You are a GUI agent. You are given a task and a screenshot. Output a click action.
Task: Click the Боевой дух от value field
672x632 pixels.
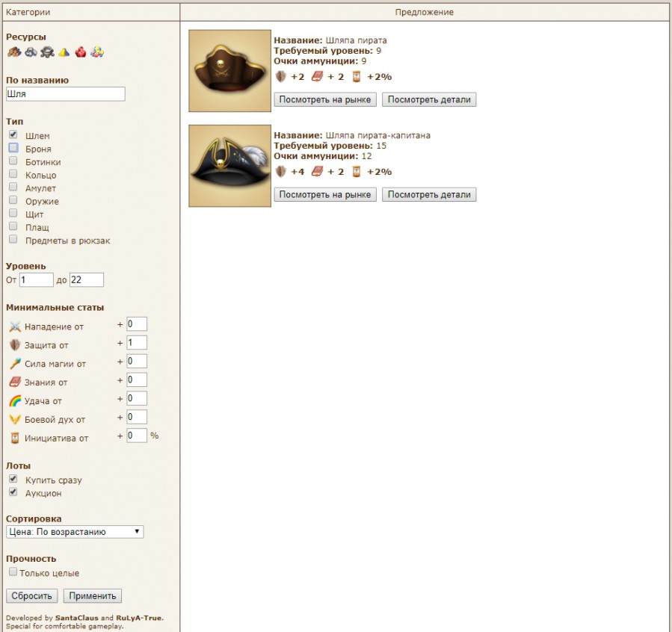(137, 417)
